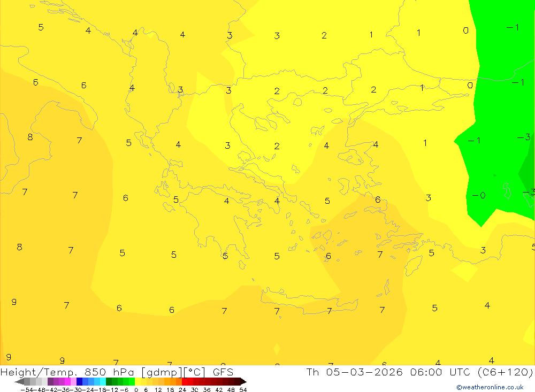Pick the bright red swatch above legend 24
Viewport: 535px width, 392px height.
(185, 382)
